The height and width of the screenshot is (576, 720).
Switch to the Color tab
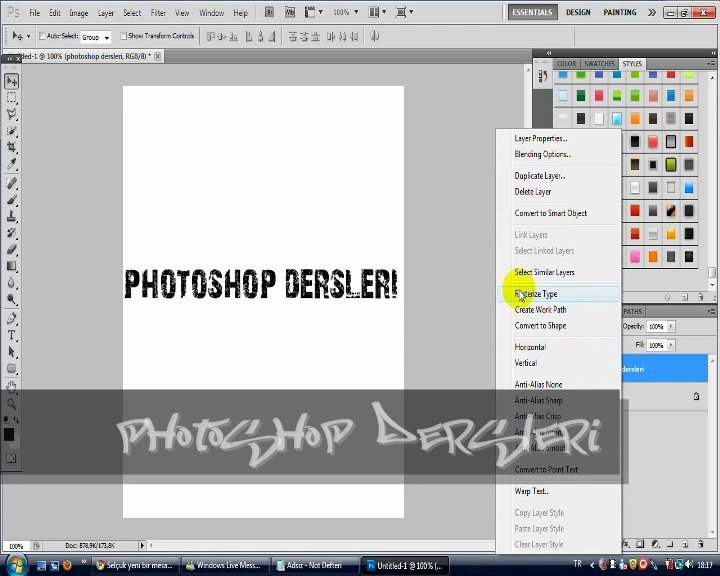pos(566,63)
